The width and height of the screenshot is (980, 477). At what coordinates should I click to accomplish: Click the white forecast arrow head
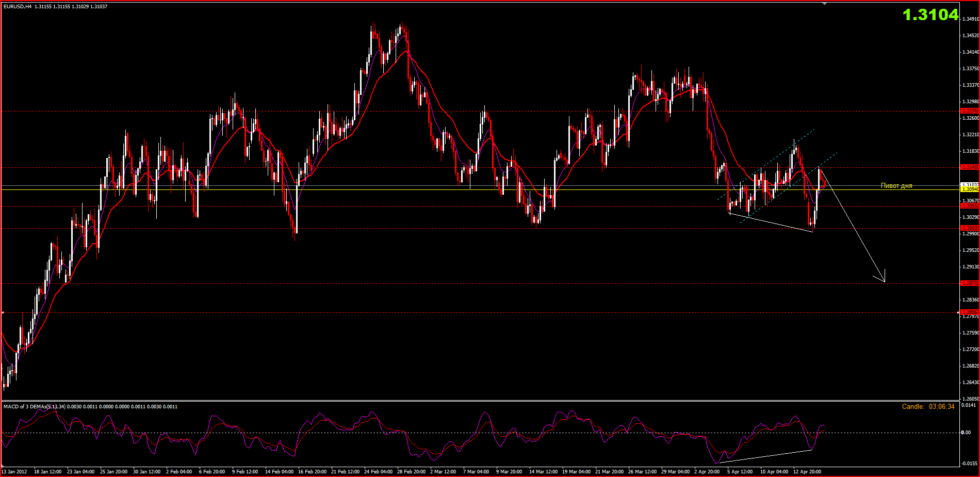tap(884, 281)
